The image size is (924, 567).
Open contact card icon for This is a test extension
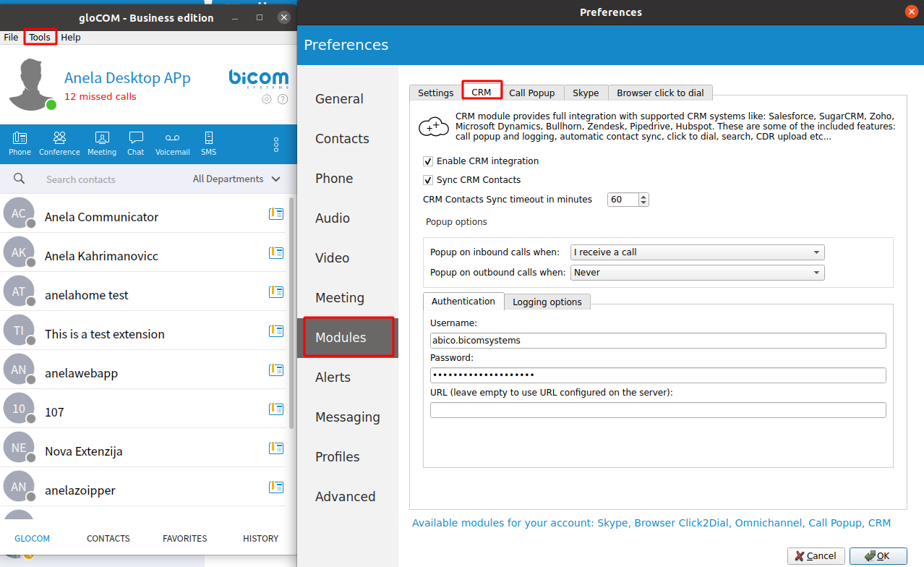(275, 331)
